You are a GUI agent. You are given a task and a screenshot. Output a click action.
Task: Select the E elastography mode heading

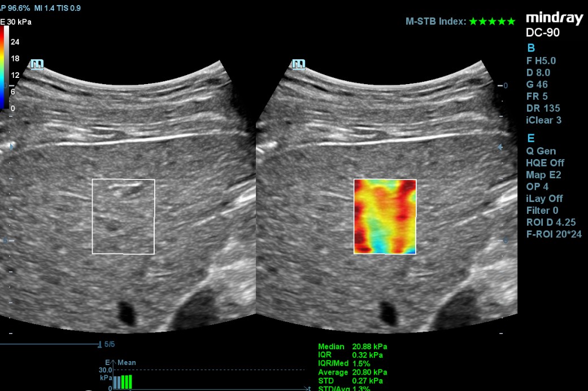[x=530, y=138]
